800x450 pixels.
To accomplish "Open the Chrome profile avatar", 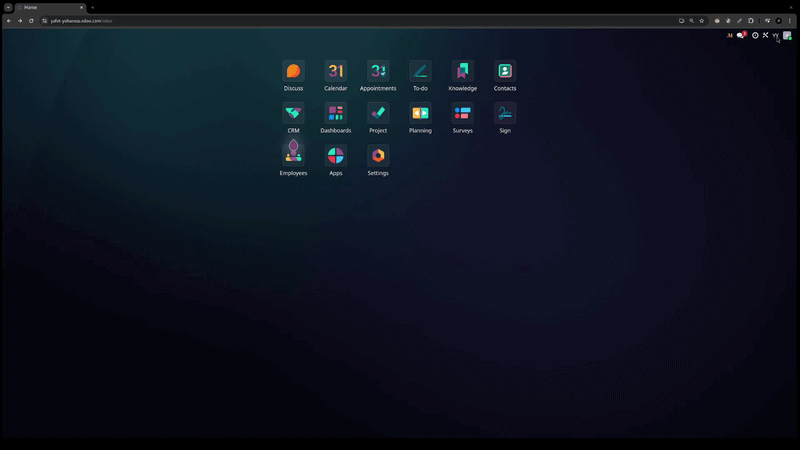I will [779, 21].
